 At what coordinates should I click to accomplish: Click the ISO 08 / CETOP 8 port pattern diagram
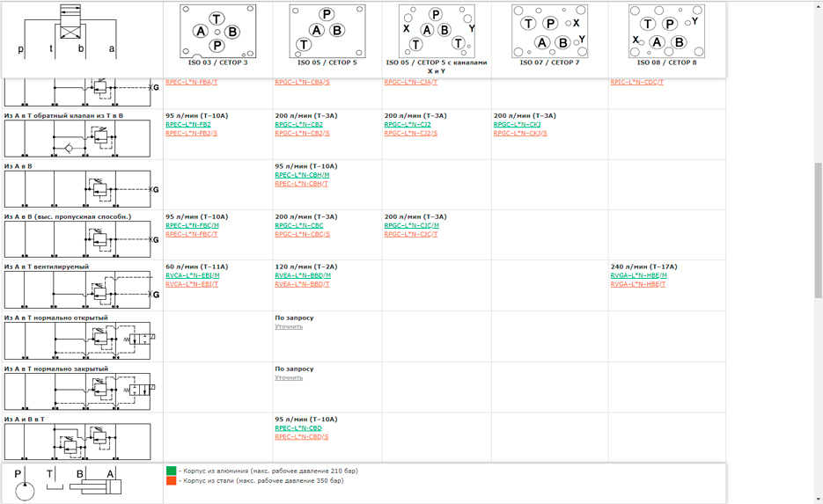pyautogui.click(x=666, y=32)
